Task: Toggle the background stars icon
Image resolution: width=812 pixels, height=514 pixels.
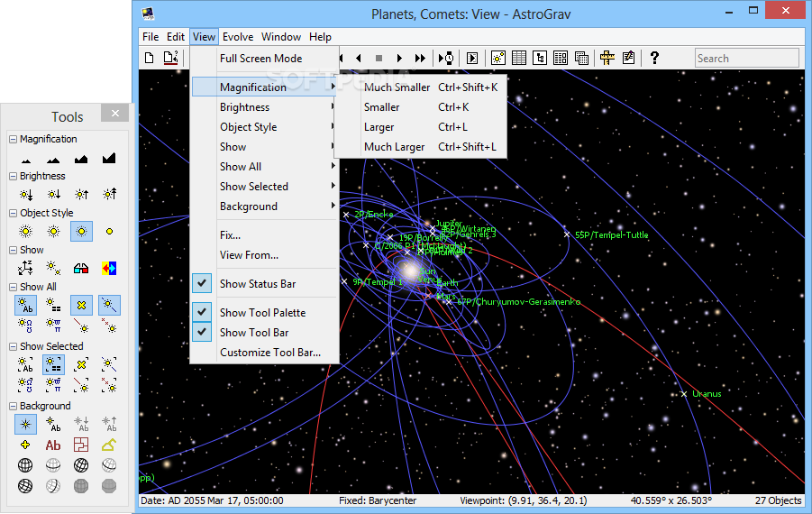Action: pyautogui.click(x=25, y=425)
